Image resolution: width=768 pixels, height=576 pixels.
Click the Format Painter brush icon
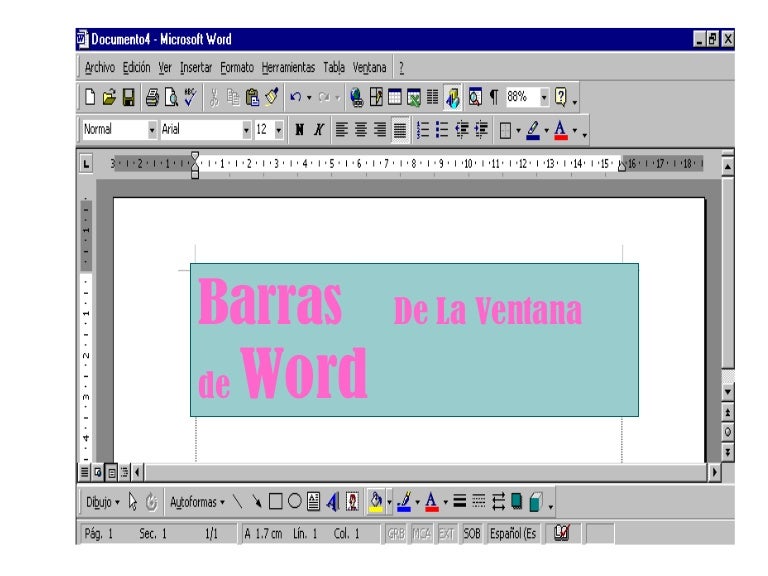point(270,98)
